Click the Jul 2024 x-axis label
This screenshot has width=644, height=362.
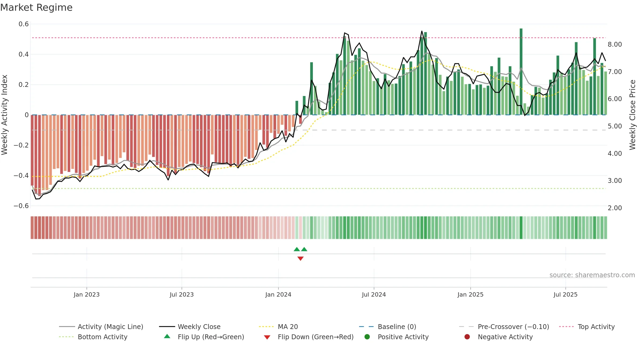click(374, 294)
